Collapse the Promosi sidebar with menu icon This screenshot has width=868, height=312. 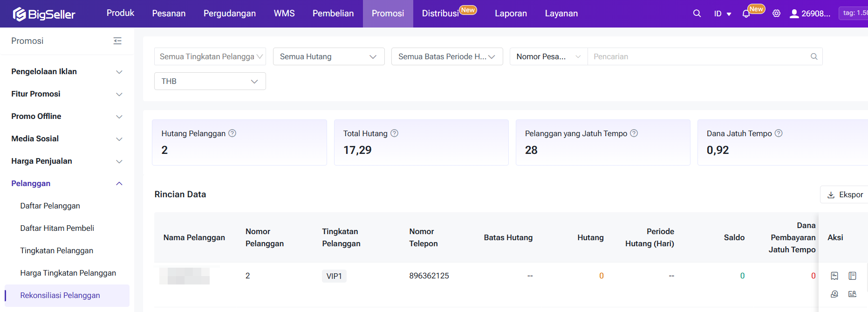point(117,41)
